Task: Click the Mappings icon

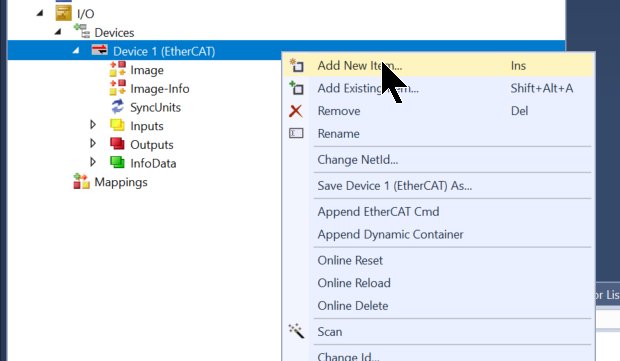Action: click(x=81, y=181)
